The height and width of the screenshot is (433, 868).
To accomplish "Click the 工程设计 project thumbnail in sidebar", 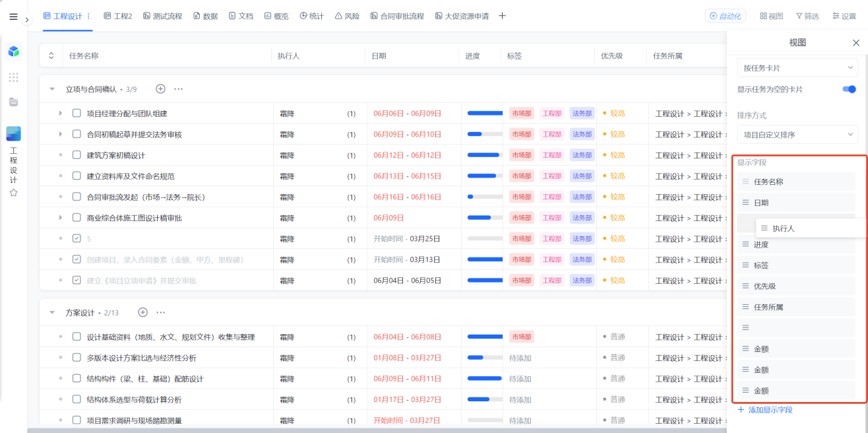I will click(13, 133).
